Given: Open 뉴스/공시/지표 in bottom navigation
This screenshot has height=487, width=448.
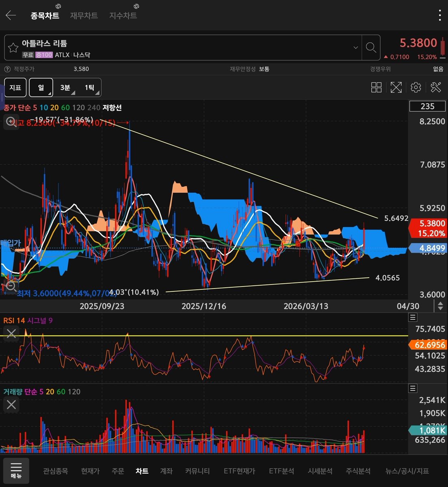Looking at the screenshot, I should pos(407,471).
